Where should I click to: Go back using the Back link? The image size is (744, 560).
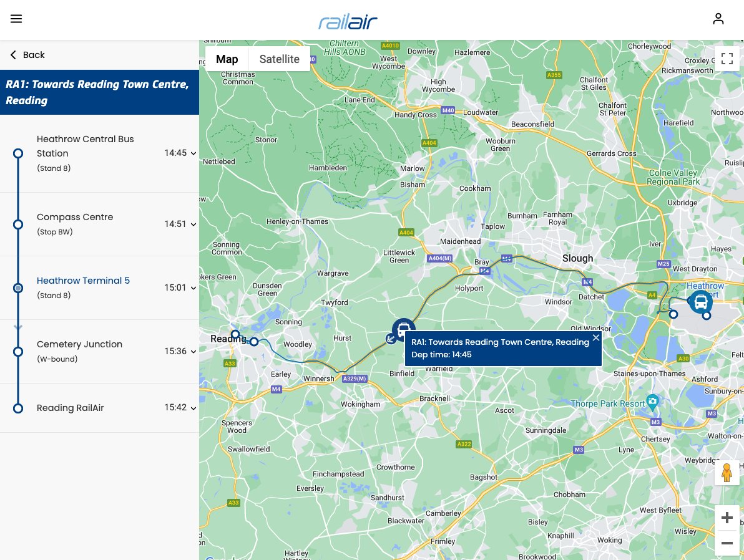27,55
